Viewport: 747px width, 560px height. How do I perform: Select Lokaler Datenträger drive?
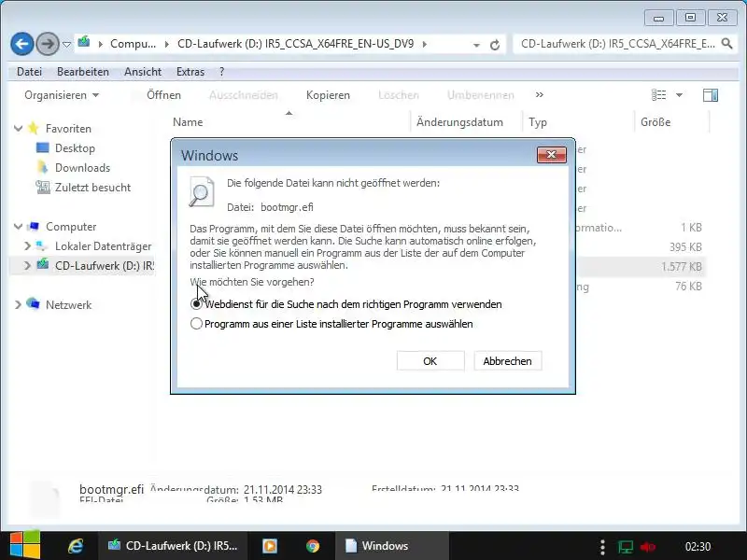pos(103,246)
